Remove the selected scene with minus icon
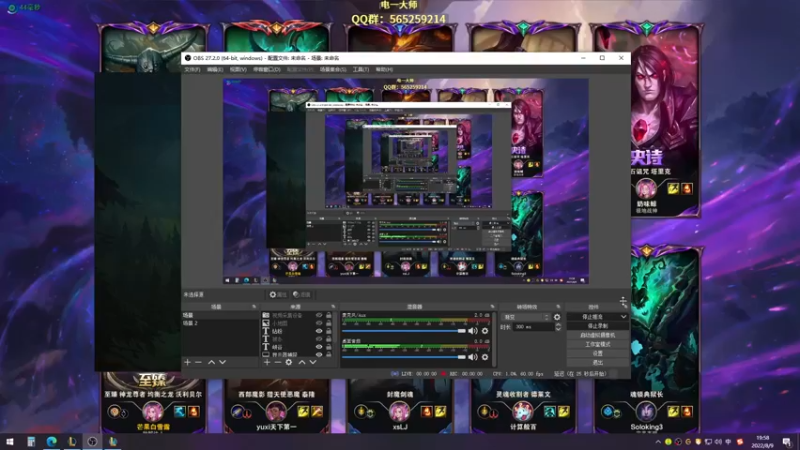Image resolution: width=800 pixels, height=450 pixels. click(198, 362)
